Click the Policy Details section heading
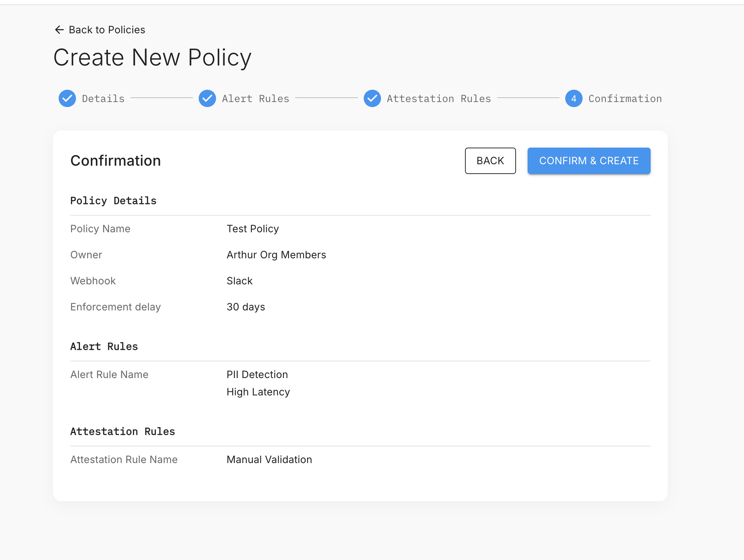 coord(113,201)
